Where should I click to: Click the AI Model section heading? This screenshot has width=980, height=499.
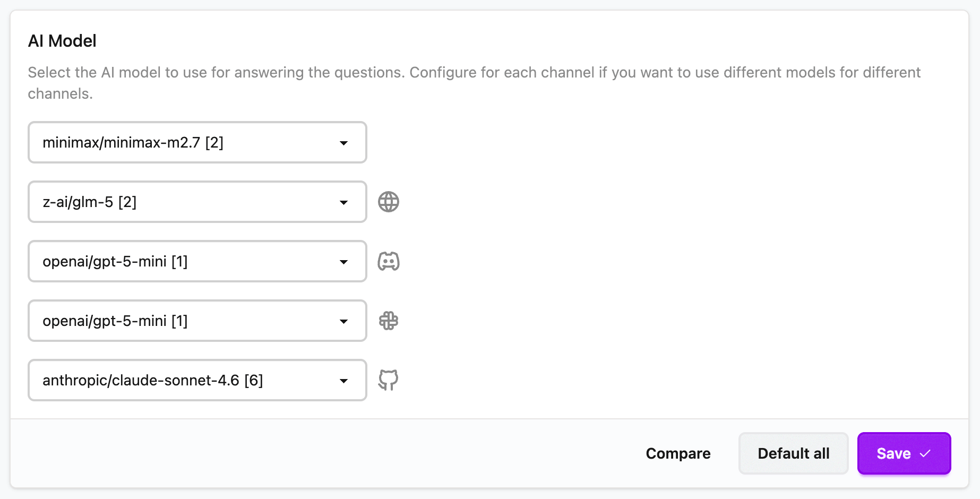click(62, 41)
